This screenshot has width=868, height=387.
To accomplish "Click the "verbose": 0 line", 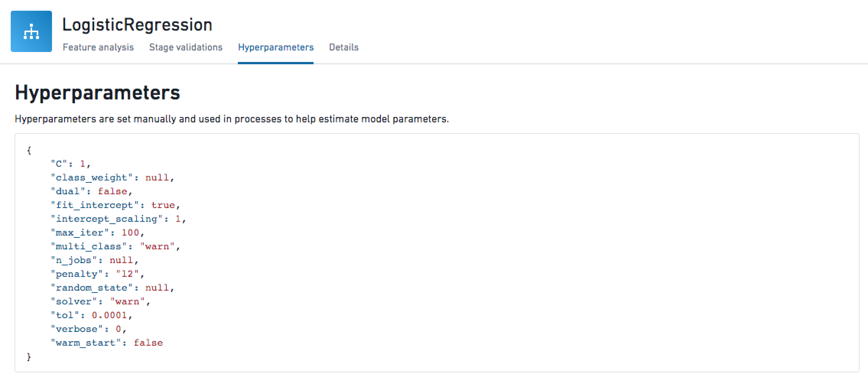I will tap(88, 329).
